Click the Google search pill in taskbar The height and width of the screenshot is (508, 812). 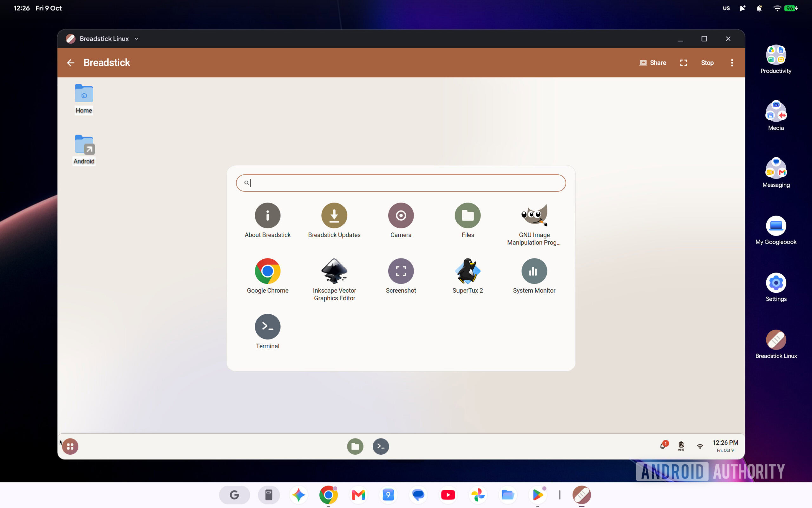click(234, 495)
